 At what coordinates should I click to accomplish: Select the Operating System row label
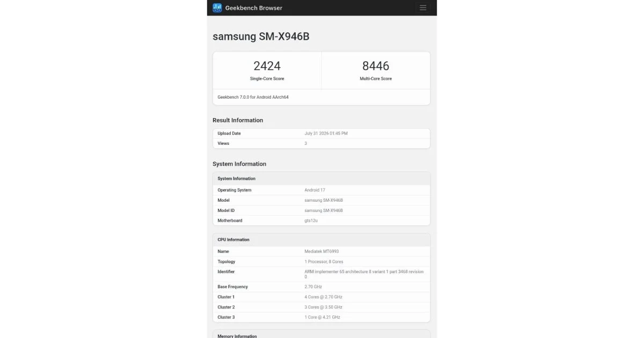[x=235, y=190]
